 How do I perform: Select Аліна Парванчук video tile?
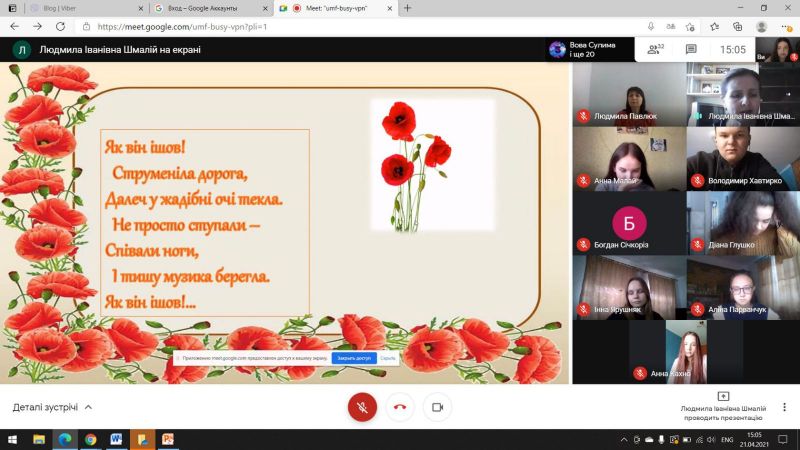click(x=743, y=288)
